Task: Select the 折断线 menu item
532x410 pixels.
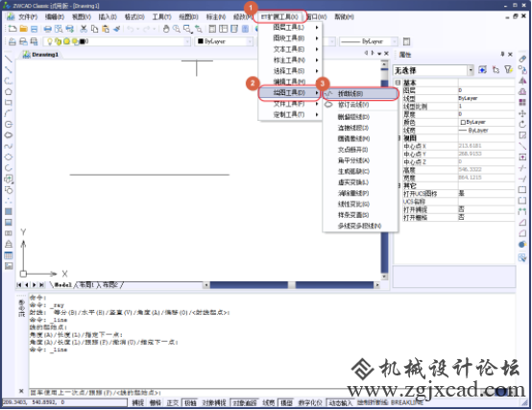Action: point(360,93)
